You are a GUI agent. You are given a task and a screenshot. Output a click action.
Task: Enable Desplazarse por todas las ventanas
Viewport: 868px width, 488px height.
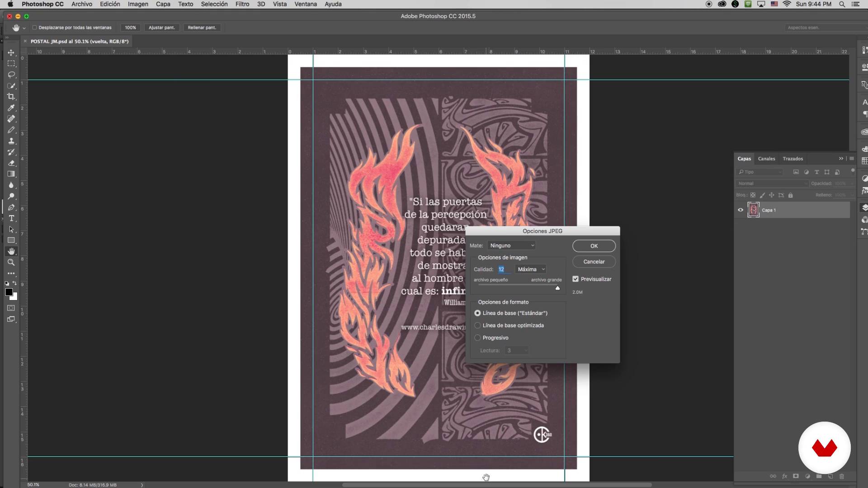[x=34, y=28]
